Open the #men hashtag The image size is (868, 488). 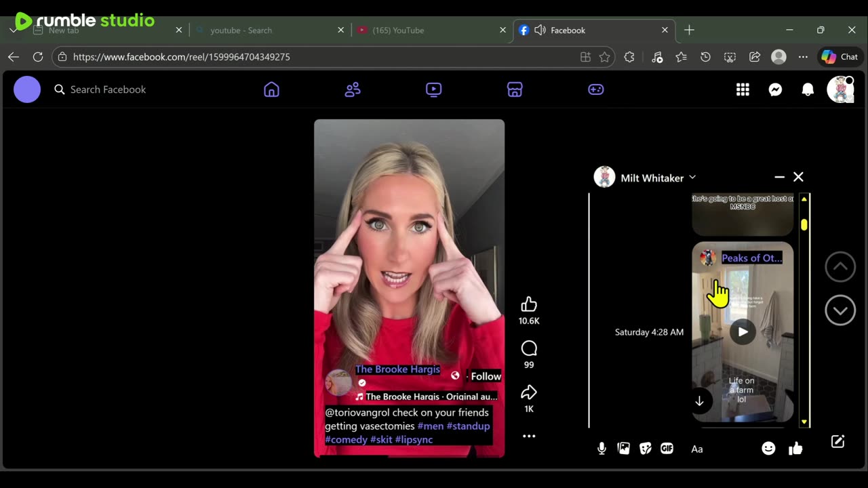(x=431, y=426)
